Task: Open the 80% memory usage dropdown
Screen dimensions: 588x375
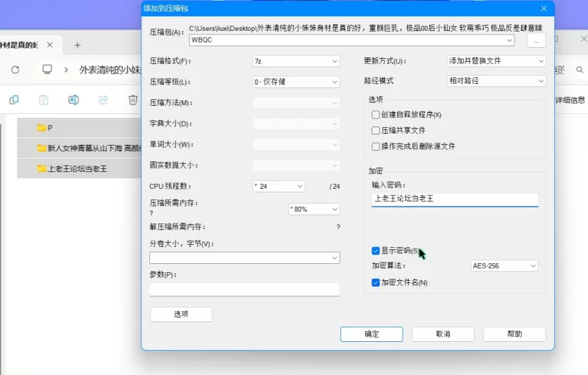Action: point(314,210)
